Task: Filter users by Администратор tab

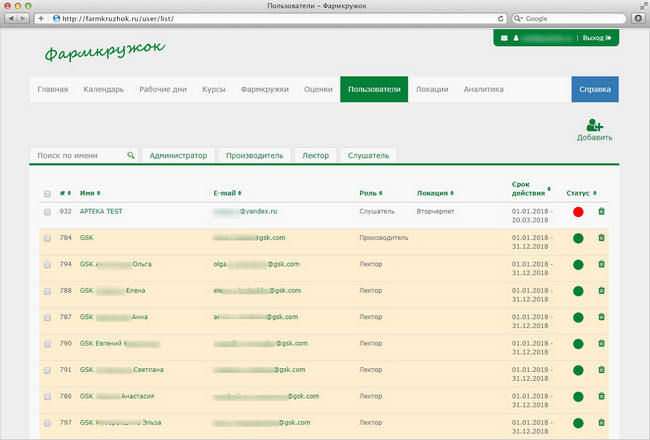Action: (178, 156)
